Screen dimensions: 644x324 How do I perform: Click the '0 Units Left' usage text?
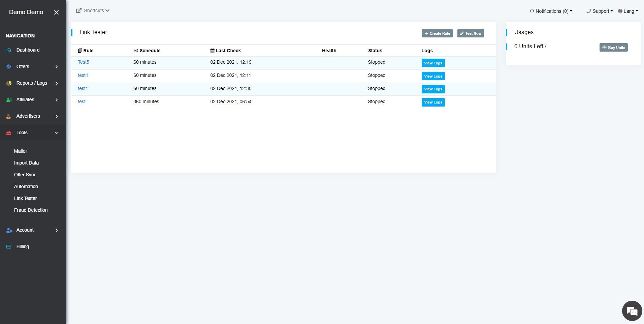point(529,46)
